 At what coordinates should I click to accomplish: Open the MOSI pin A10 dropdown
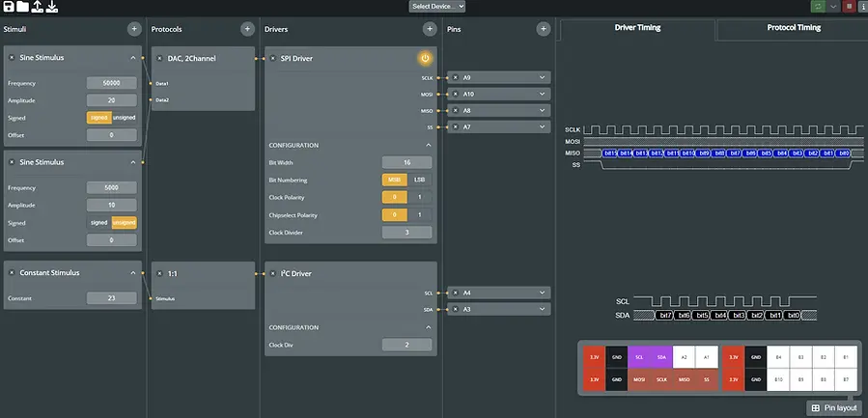click(x=542, y=94)
